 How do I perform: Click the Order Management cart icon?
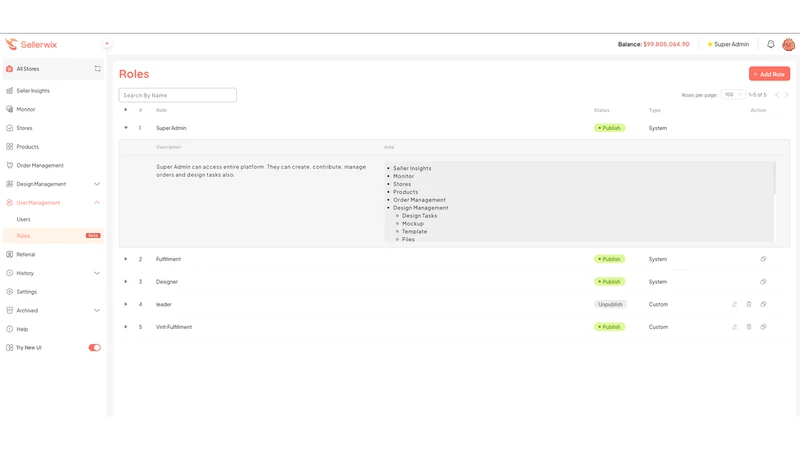9,165
